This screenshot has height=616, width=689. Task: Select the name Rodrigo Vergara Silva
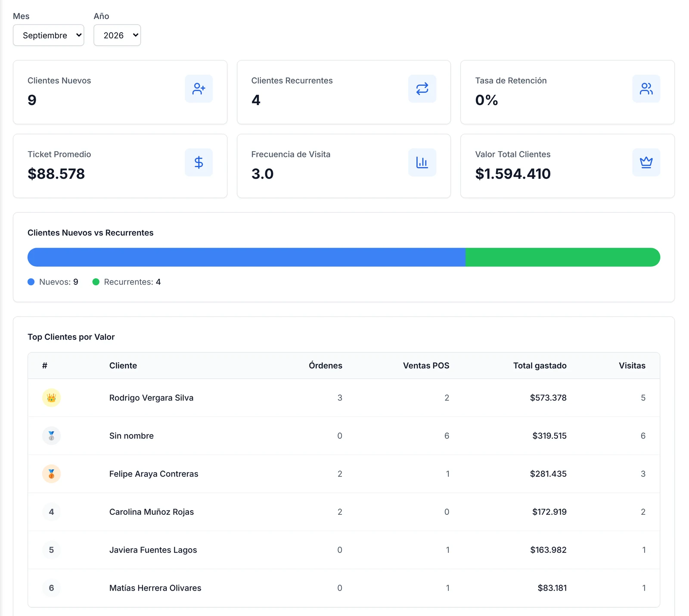[151, 398]
